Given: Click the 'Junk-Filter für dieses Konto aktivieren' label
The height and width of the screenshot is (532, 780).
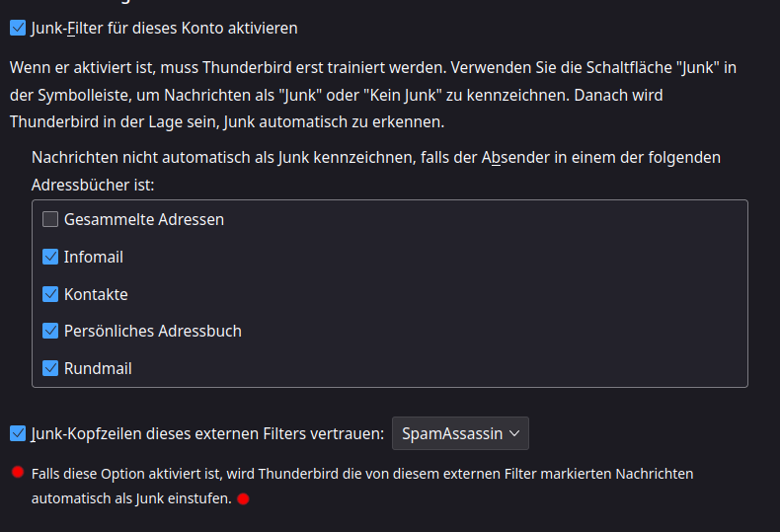Looking at the screenshot, I should click(x=164, y=29).
